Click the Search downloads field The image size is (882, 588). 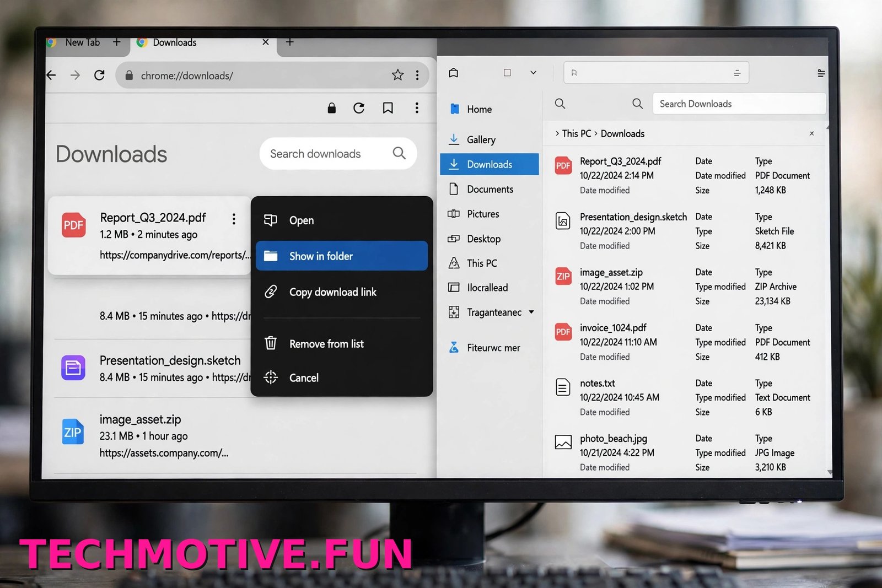tap(338, 154)
